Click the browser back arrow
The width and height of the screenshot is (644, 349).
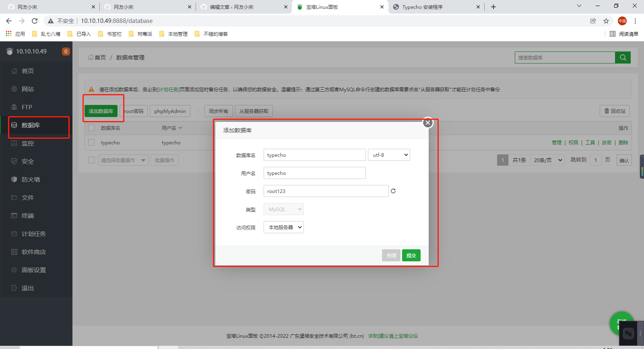click(9, 21)
